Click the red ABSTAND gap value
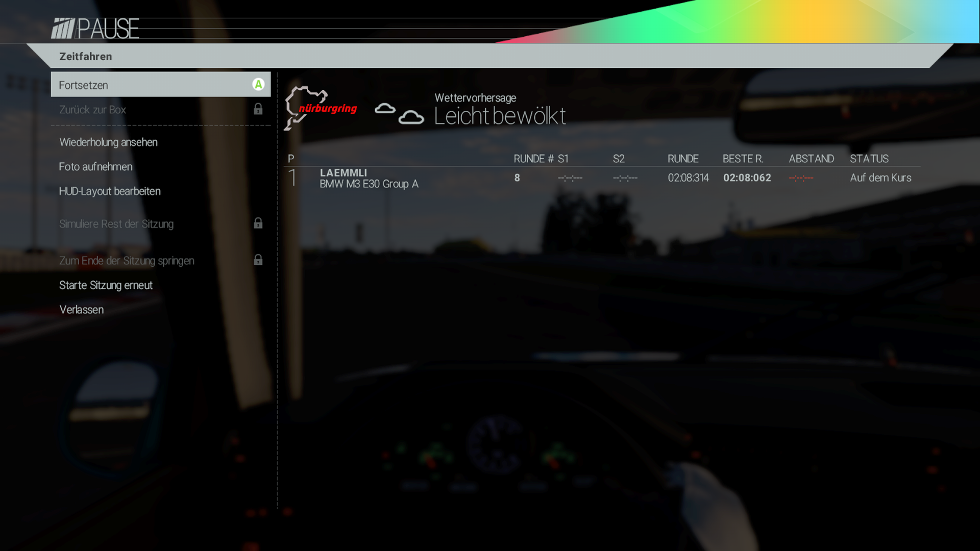Image resolution: width=980 pixels, height=551 pixels. click(801, 178)
